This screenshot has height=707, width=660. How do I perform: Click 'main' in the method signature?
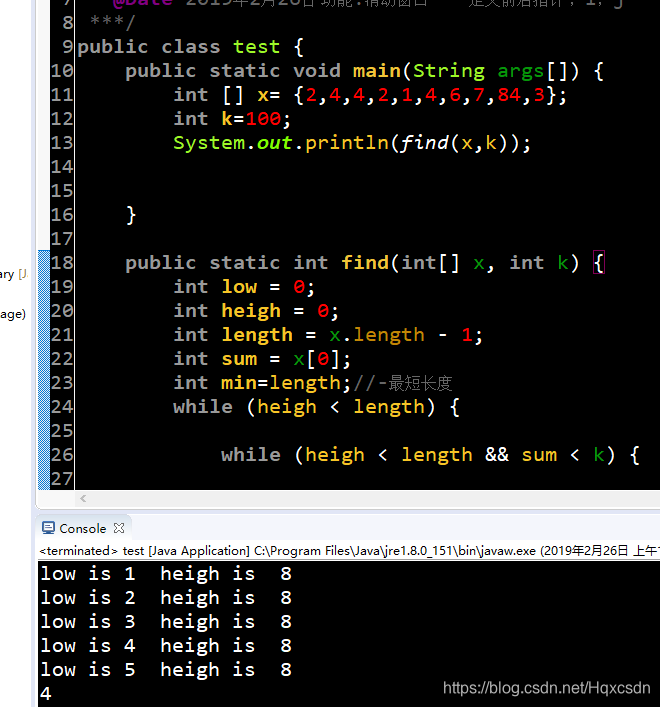point(377,71)
